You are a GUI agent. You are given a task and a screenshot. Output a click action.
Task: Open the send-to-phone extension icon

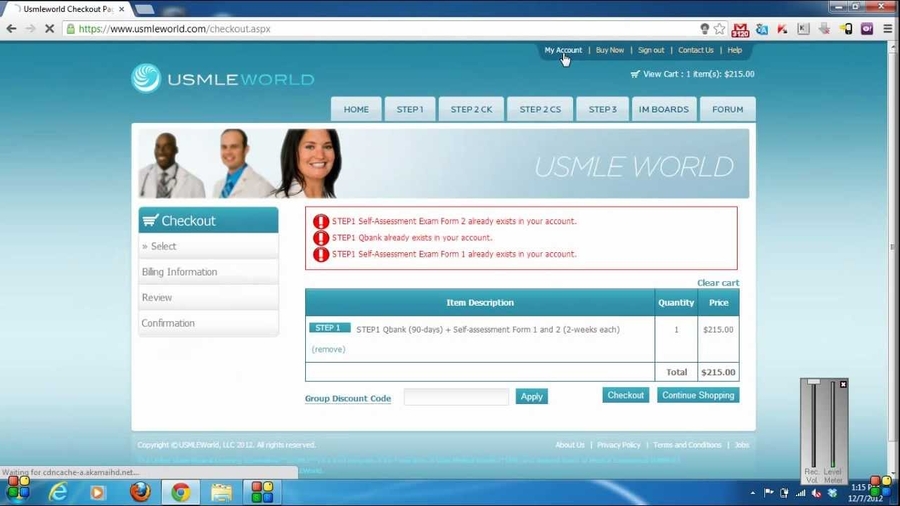846,29
